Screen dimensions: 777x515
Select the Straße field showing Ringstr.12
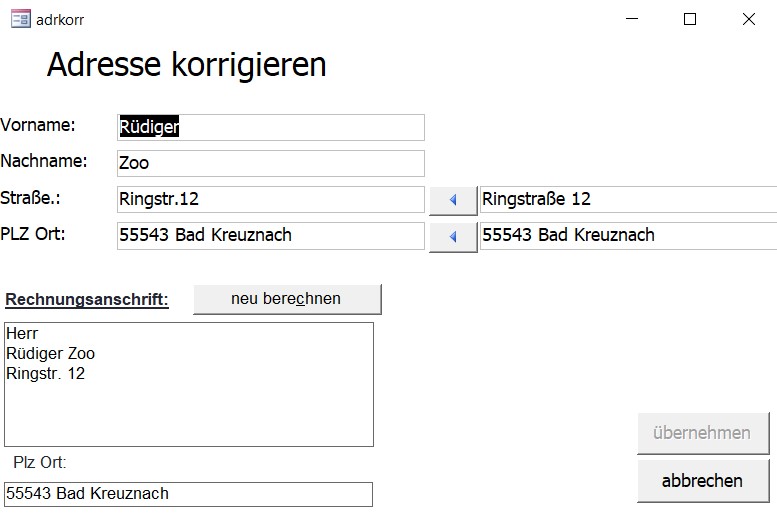(270, 199)
